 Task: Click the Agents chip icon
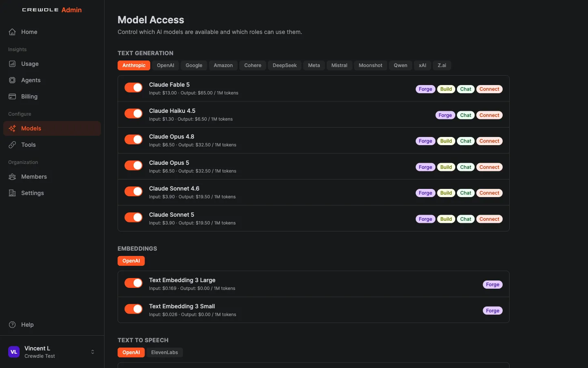coord(12,80)
